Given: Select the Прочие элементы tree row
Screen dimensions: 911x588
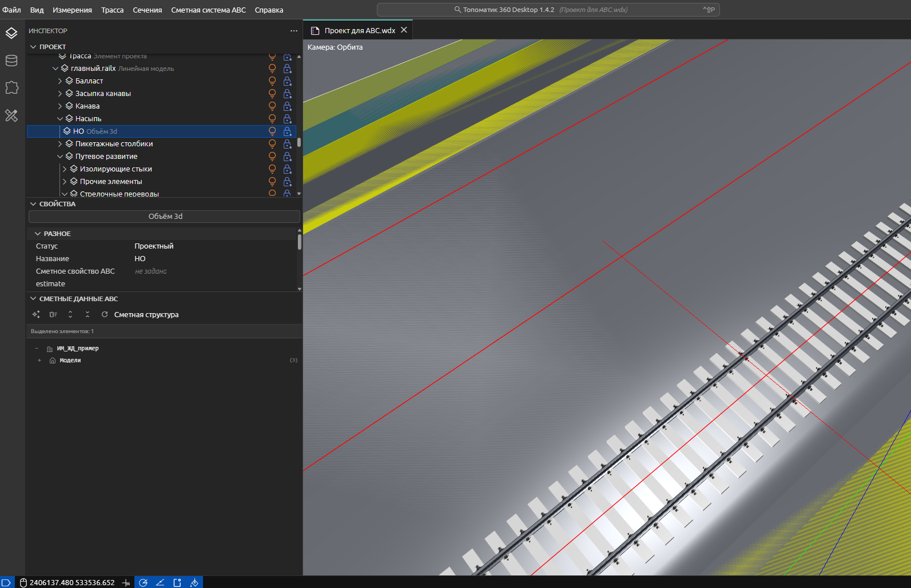Looking at the screenshot, I should coord(161,182).
